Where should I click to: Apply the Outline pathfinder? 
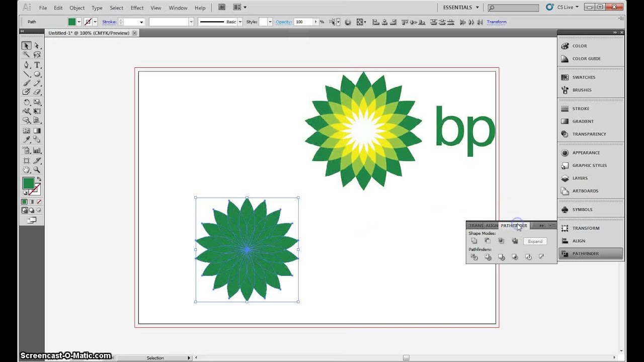528,257
